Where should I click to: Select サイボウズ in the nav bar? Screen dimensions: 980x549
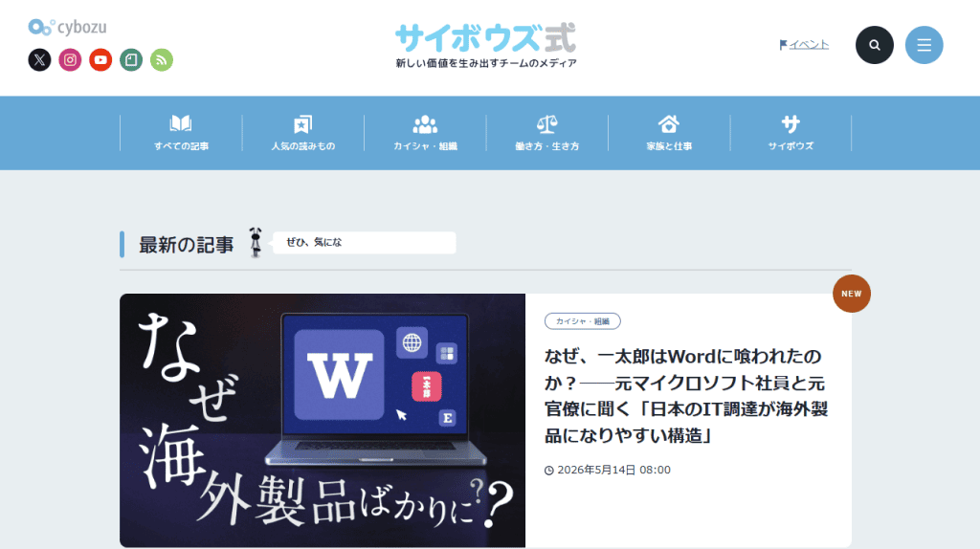point(791,133)
